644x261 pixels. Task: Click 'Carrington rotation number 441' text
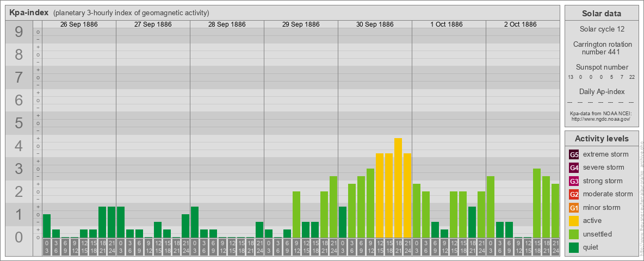[602, 48]
